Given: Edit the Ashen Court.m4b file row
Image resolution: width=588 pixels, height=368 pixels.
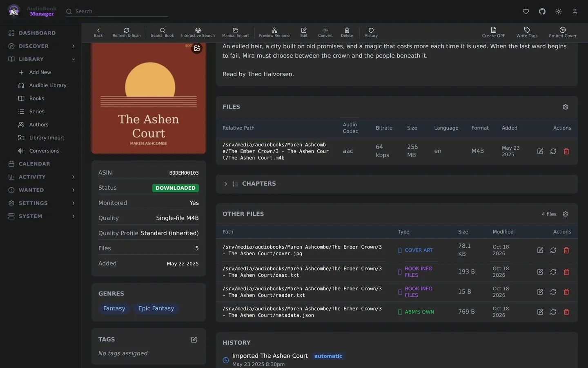Looking at the screenshot, I should click(540, 151).
